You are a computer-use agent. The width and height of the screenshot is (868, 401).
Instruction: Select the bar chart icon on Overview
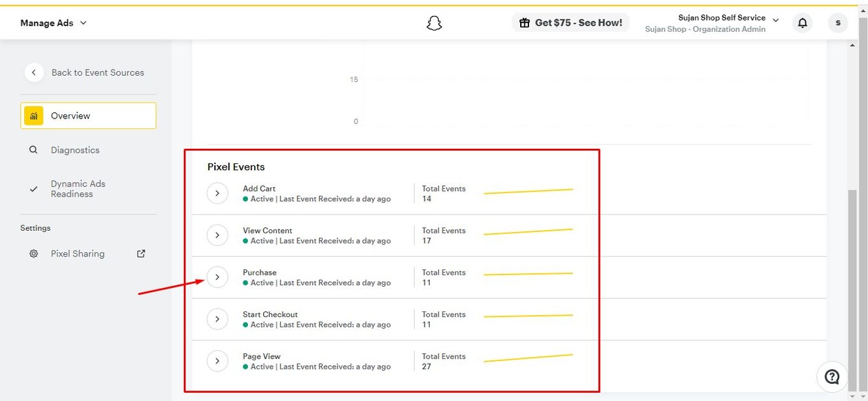(x=33, y=116)
